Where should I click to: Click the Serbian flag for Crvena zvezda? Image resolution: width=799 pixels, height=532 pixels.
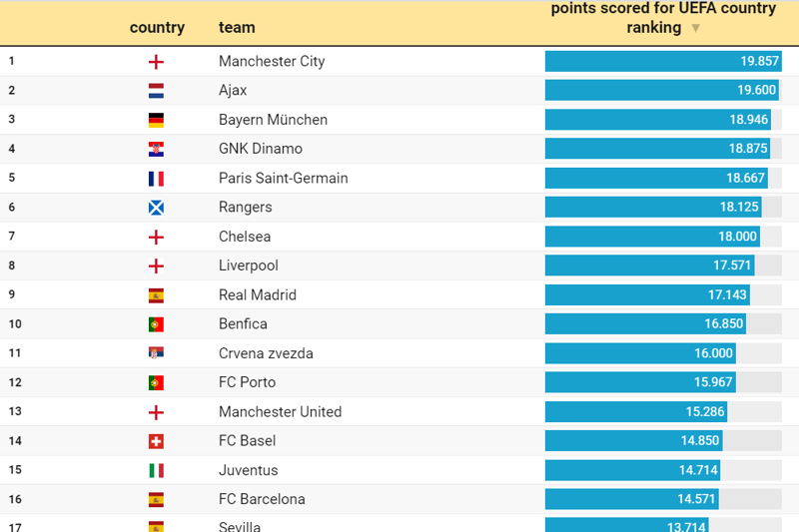click(156, 353)
